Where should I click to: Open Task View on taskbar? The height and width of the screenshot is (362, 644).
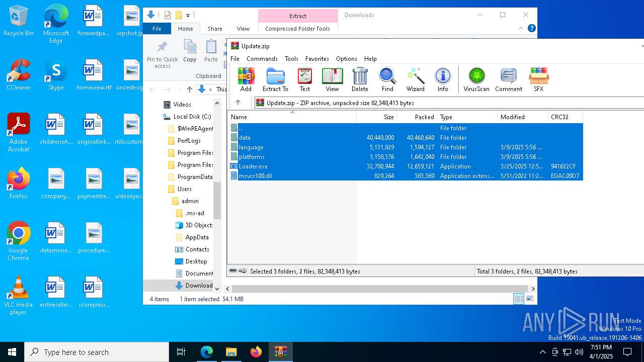(181, 352)
